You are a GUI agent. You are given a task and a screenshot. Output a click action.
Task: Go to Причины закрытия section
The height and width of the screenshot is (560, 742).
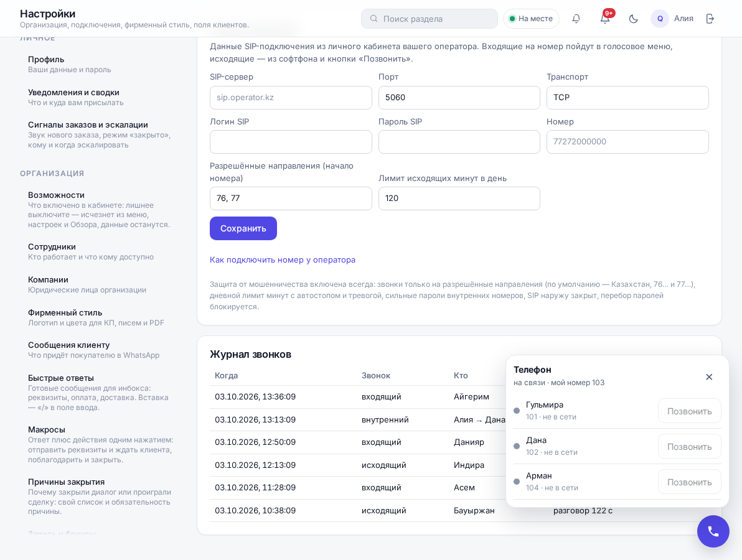(99, 496)
